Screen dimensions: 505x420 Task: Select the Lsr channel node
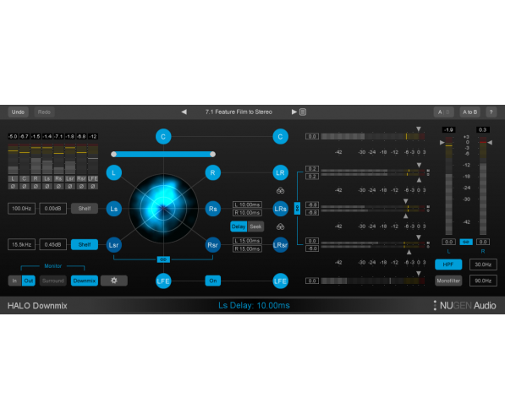[113, 245]
